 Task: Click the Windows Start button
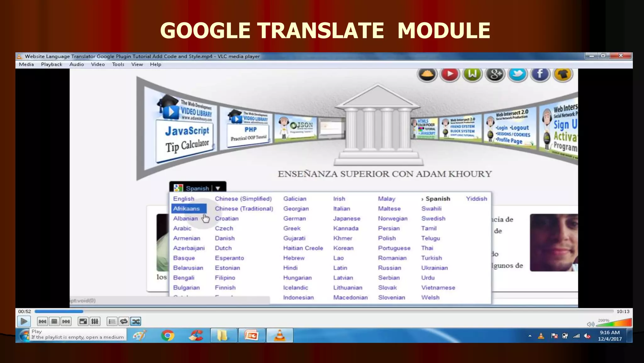pos(24,336)
